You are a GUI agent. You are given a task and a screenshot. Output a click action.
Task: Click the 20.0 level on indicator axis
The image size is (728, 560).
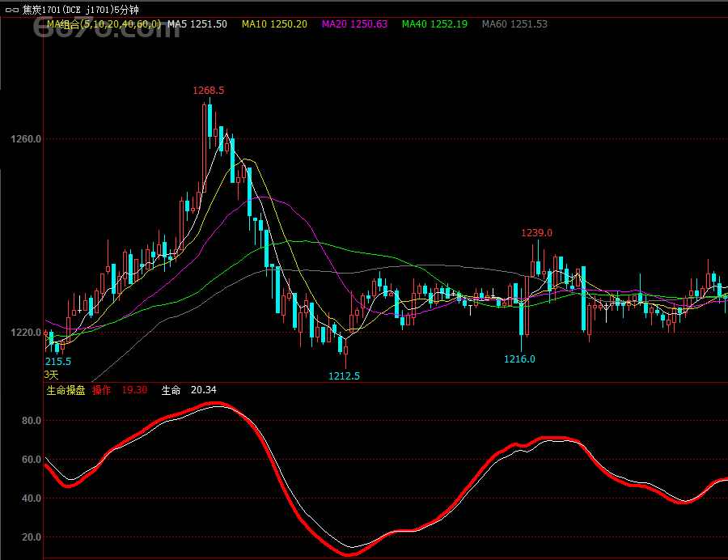31,537
